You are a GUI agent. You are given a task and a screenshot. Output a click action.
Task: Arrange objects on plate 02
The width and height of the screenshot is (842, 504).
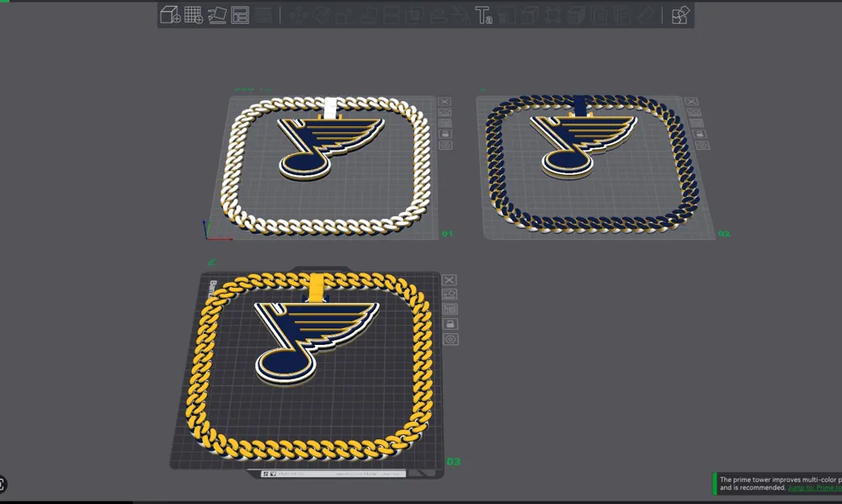(696, 123)
